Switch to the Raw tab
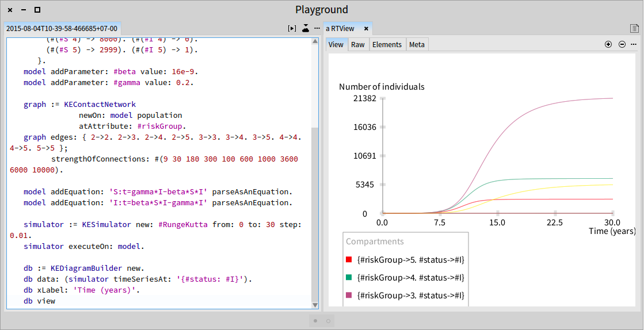The height and width of the screenshot is (330, 644). pos(358,45)
